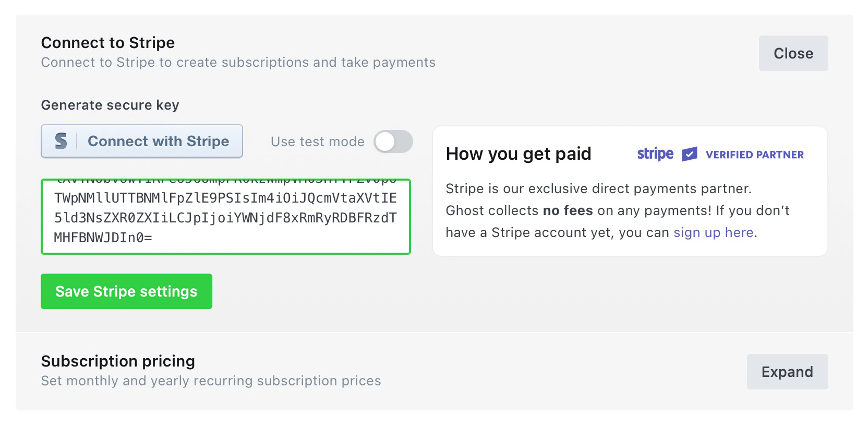
Task: Collapse the Connect to Stripe panel via Close
Action: [x=793, y=53]
